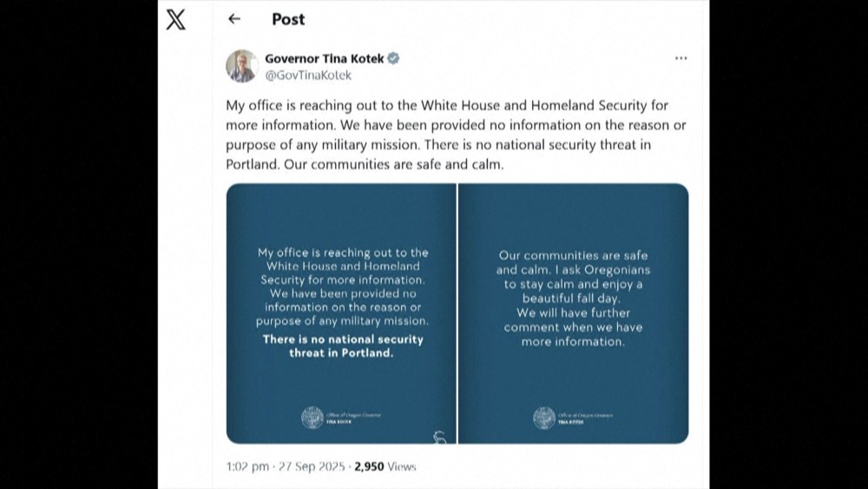This screenshot has width=868, height=489.
Task: Open the left statement image
Action: [341, 313]
